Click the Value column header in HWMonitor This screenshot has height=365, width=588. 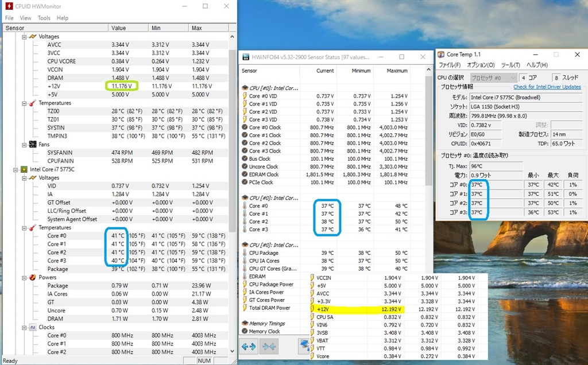(x=128, y=28)
